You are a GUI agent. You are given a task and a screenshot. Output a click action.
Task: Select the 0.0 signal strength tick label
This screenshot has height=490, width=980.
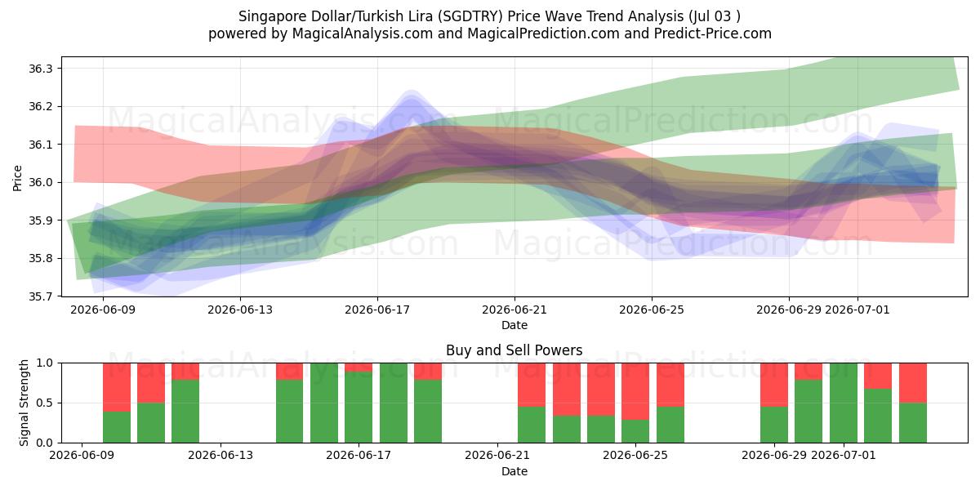pyautogui.click(x=43, y=443)
